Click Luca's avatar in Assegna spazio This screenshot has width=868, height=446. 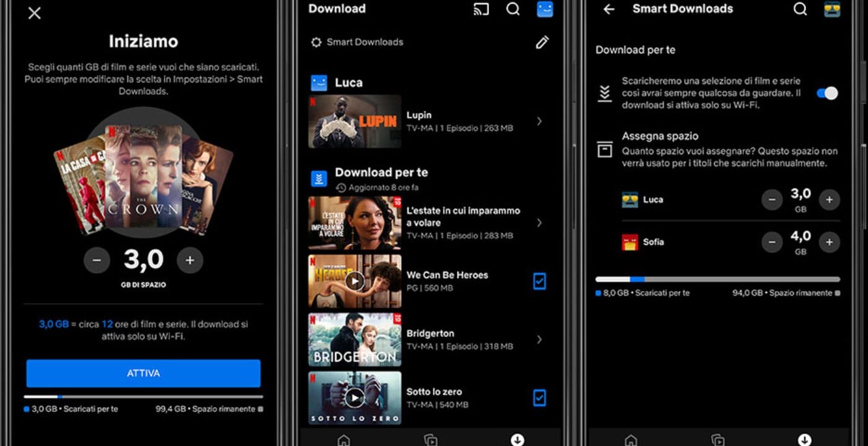630,199
